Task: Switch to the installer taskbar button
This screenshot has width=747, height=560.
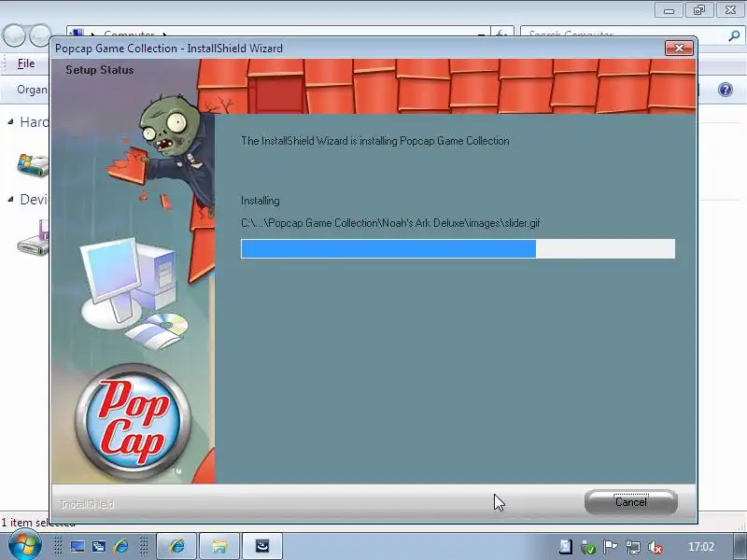Action: point(262,546)
